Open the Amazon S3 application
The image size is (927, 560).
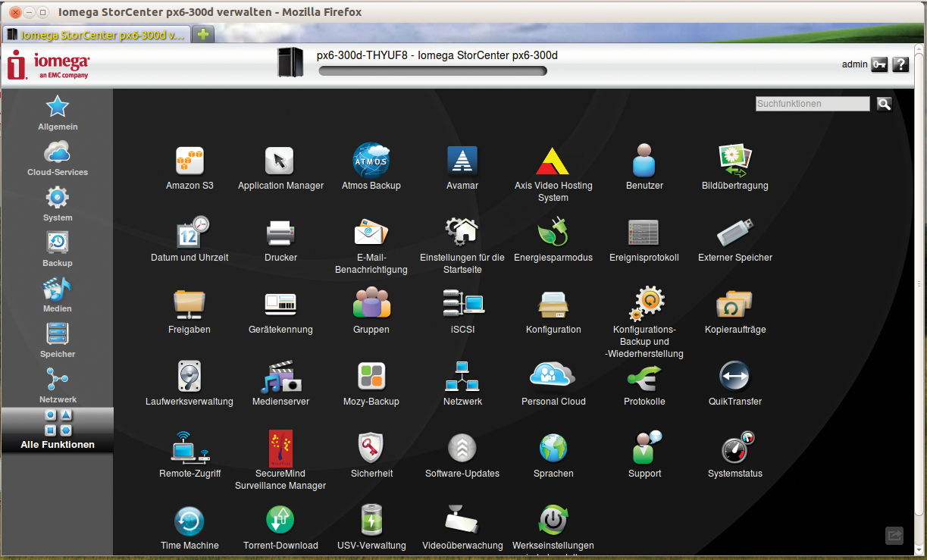189,161
